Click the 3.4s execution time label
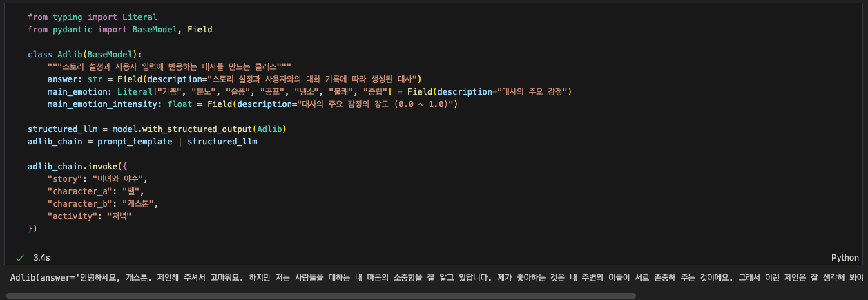This screenshot has width=868, height=300. tap(41, 257)
